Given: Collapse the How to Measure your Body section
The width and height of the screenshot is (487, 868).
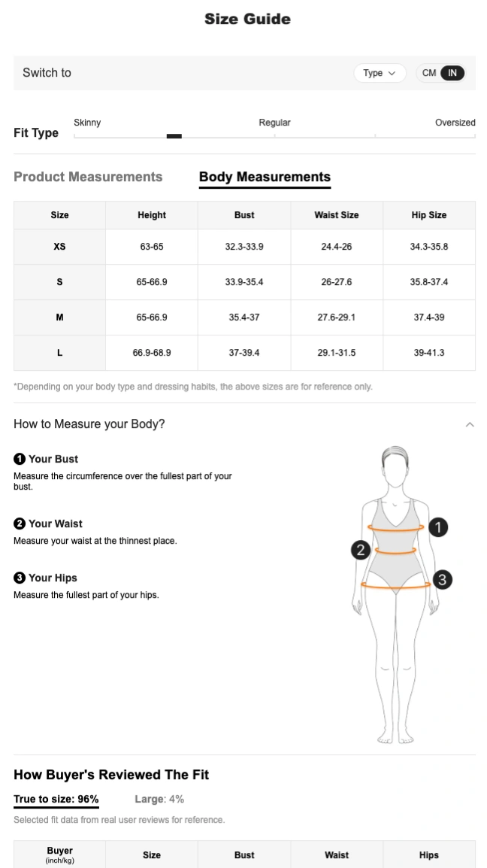Looking at the screenshot, I should pos(470,424).
